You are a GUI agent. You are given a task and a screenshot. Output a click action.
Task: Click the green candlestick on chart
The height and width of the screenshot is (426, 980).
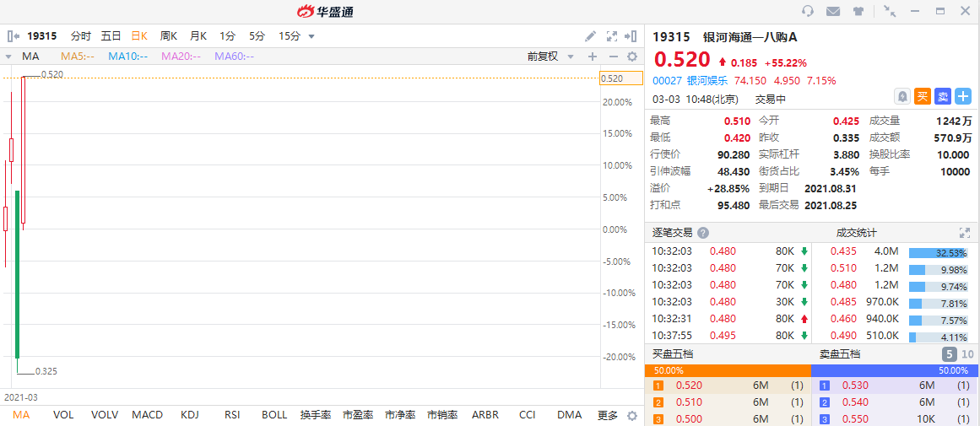(x=18, y=274)
